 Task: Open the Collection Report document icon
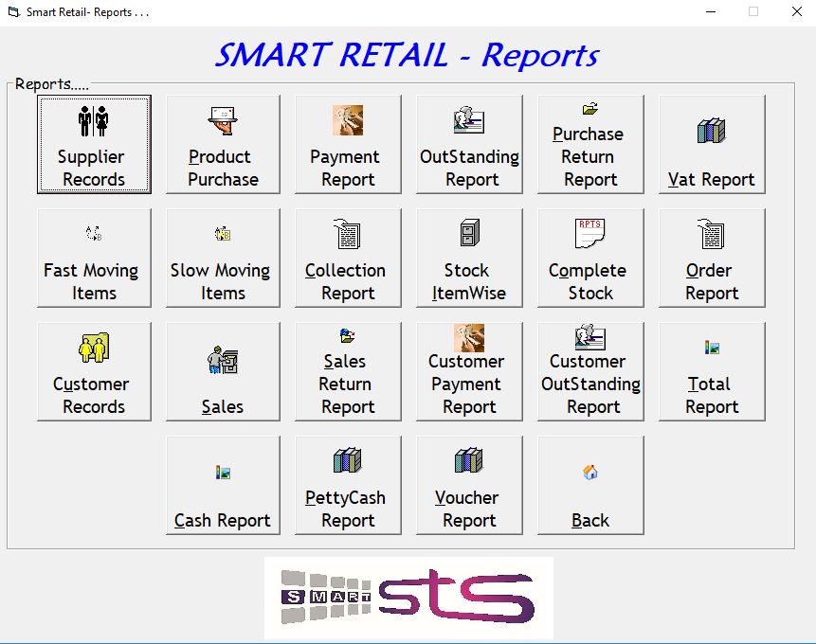[348, 234]
